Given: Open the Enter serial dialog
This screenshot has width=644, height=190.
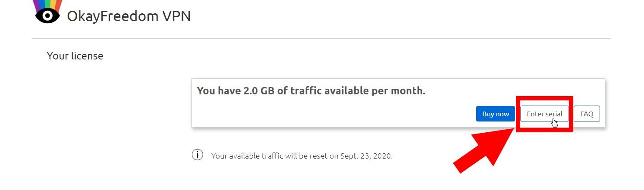Looking at the screenshot, I should click(544, 114).
